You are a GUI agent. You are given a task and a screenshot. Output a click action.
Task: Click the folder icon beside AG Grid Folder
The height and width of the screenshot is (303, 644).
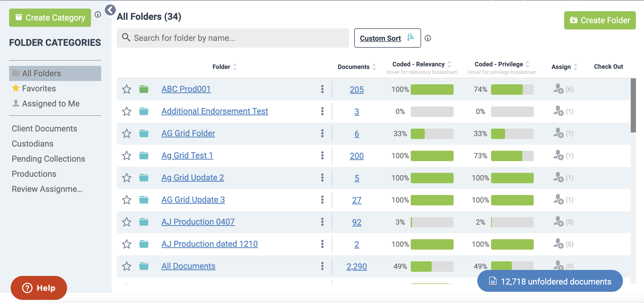[143, 134]
